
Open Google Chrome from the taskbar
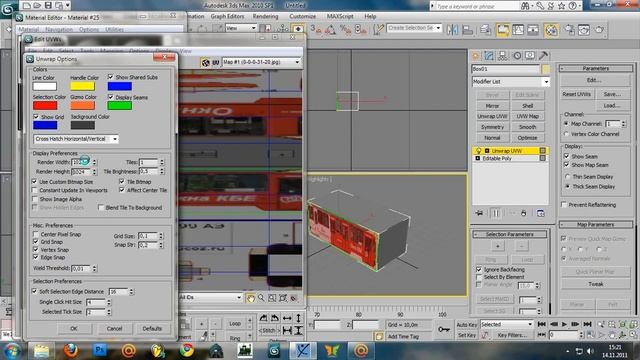[x=187, y=350]
